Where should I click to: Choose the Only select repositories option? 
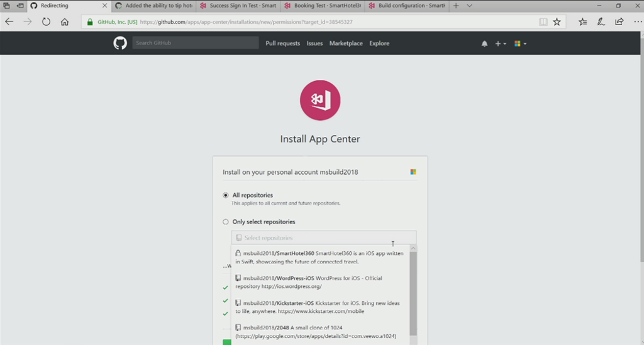[x=226, y=222]
